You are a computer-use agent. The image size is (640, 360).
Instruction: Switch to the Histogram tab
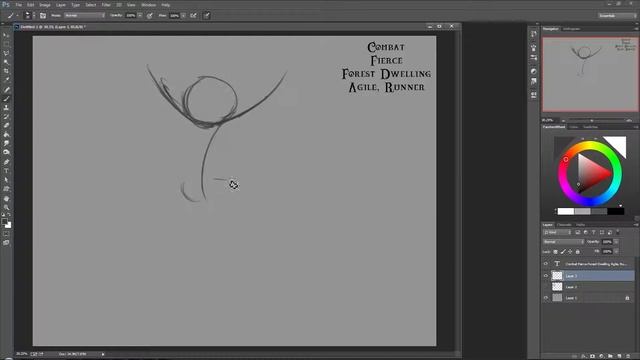(571, 29)
